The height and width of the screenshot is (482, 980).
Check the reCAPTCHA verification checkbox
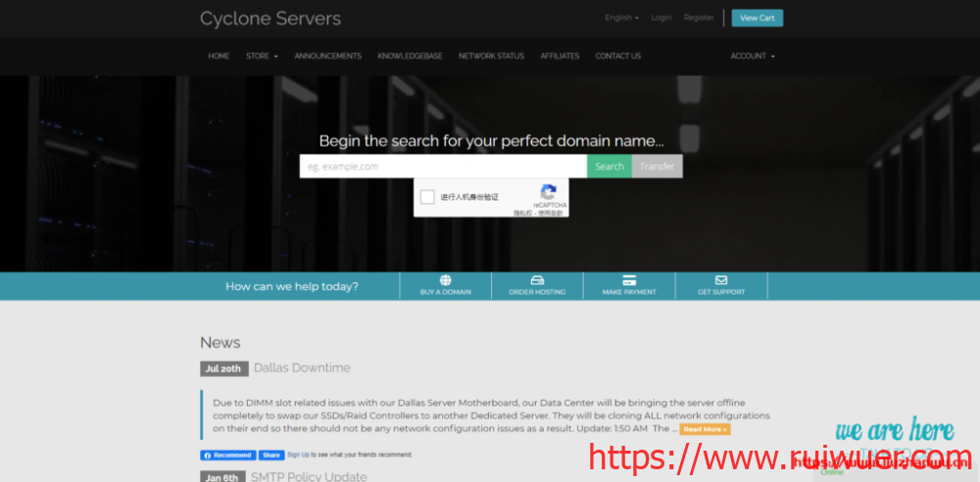click(x=427, y=197)
